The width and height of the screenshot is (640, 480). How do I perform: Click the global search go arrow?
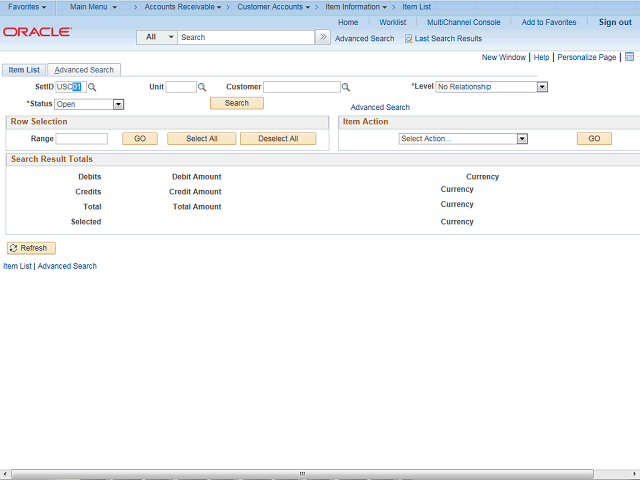tap(323, 37)
